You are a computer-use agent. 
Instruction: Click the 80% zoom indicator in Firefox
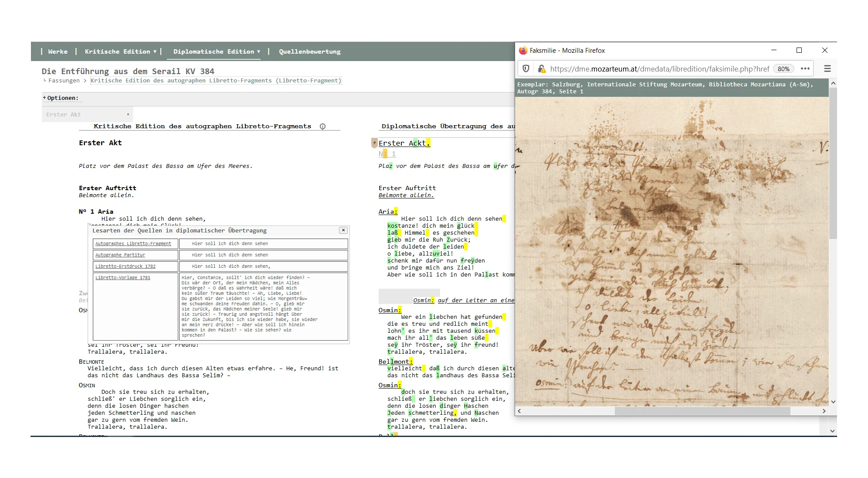click(x=783, y=69)
